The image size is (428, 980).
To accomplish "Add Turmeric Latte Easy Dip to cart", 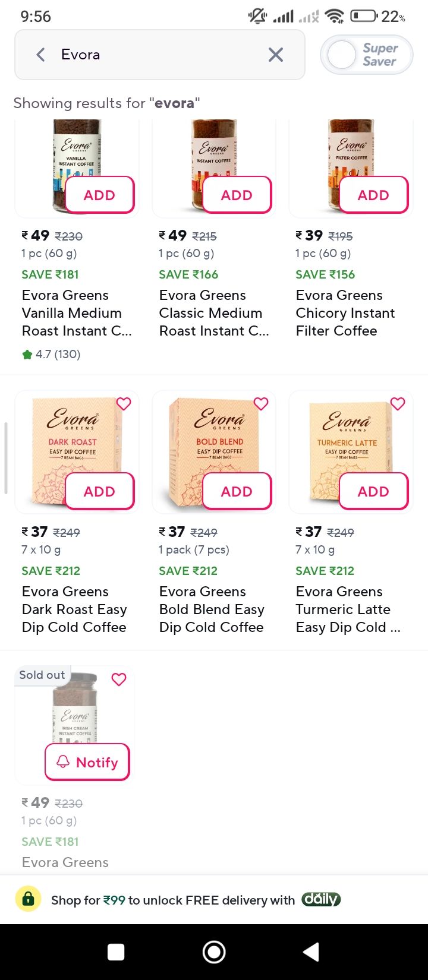I will pyautogui.click(x=373, y=491).
